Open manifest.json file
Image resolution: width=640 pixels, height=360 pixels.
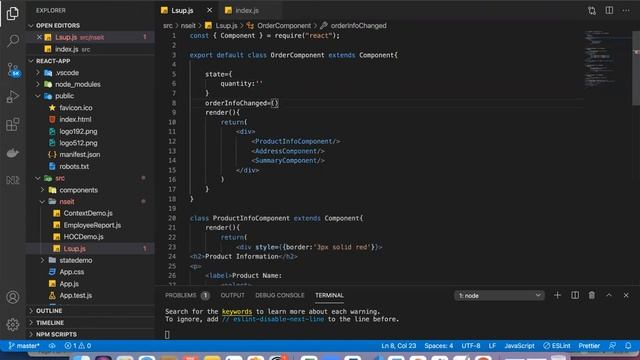pyautogui.click(x=80, y=155)
